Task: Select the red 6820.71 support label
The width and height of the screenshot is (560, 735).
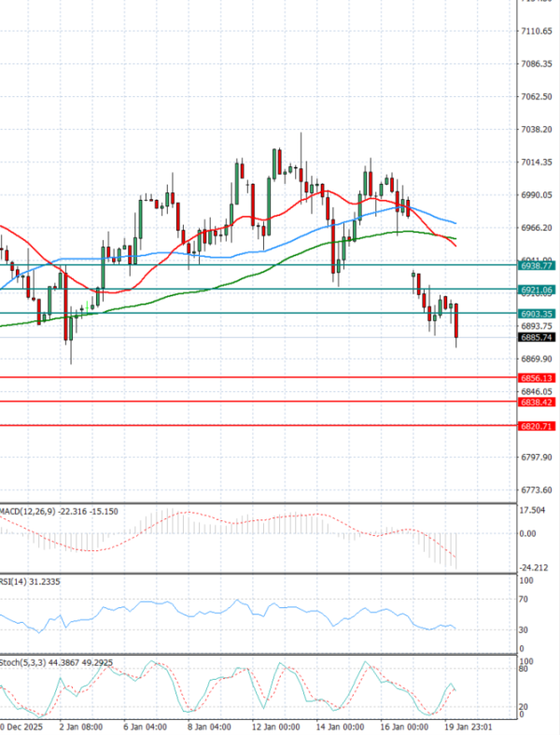Action: pyautogui.click(x=537, y=426)
